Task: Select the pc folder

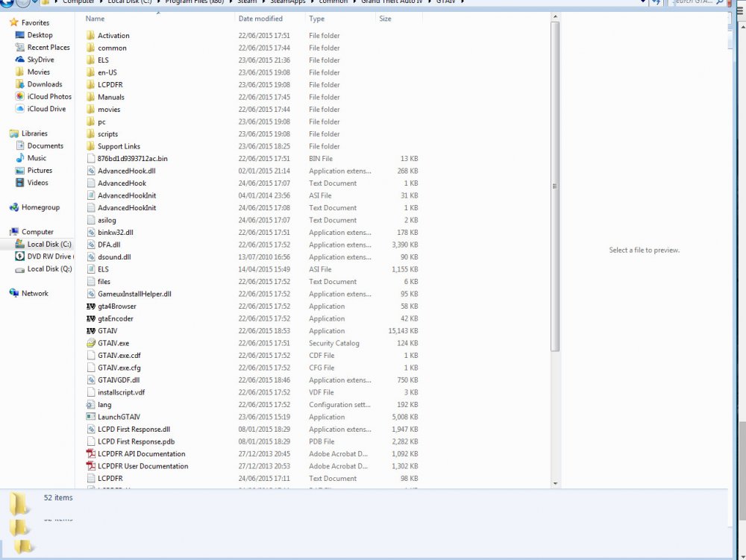Action: coord(101,122)
